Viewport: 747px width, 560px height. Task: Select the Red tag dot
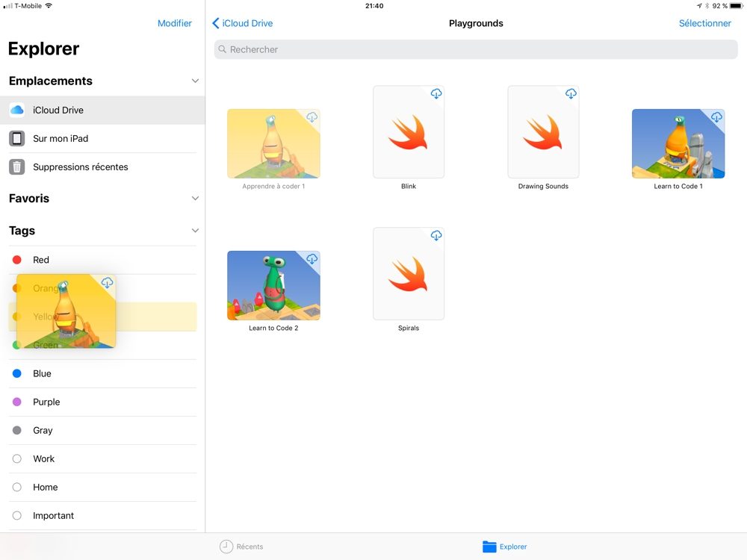point(16,260)
